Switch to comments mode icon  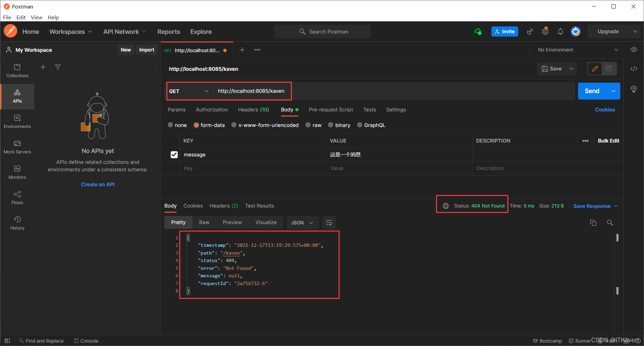click(609, 69)
